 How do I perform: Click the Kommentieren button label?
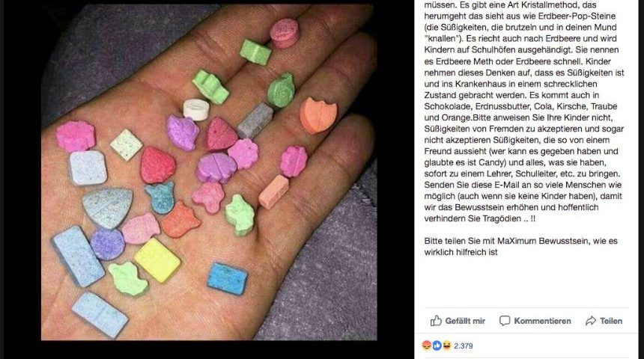point(542,321)
